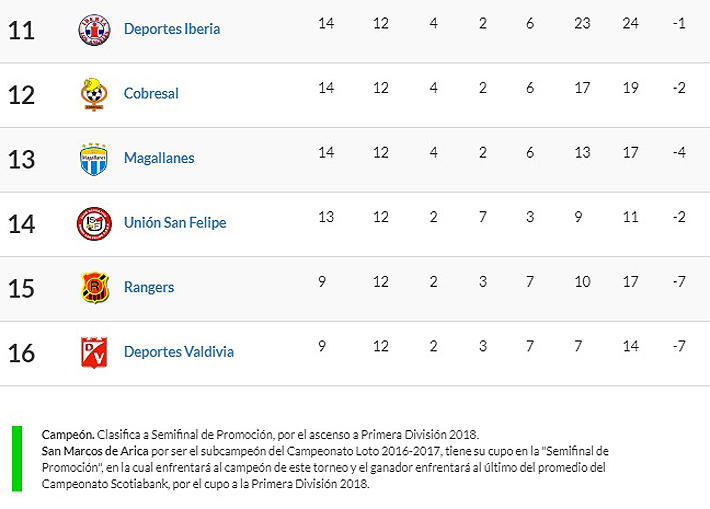Click the Unión San Felipe club crest
This screenshot has width=710, height=509.
[x=94, y=223]
